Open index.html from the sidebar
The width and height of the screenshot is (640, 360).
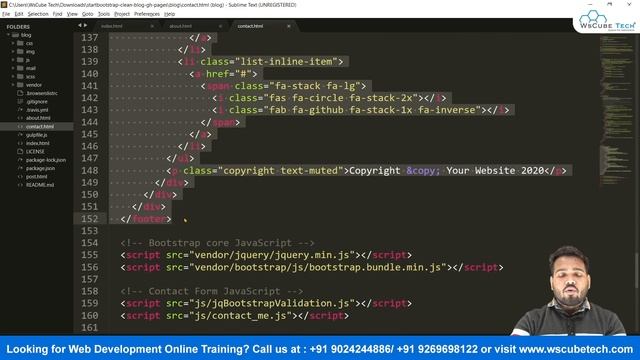pos(38,143)
